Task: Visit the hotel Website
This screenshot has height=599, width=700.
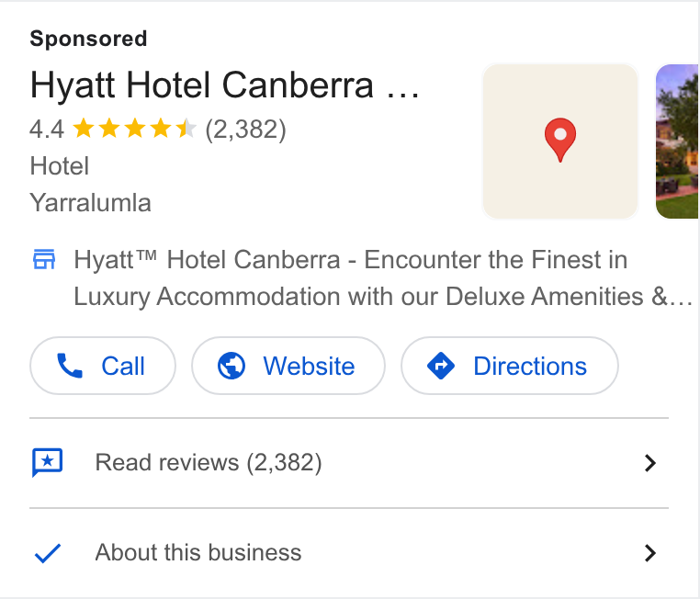Action: pos(288,366)
